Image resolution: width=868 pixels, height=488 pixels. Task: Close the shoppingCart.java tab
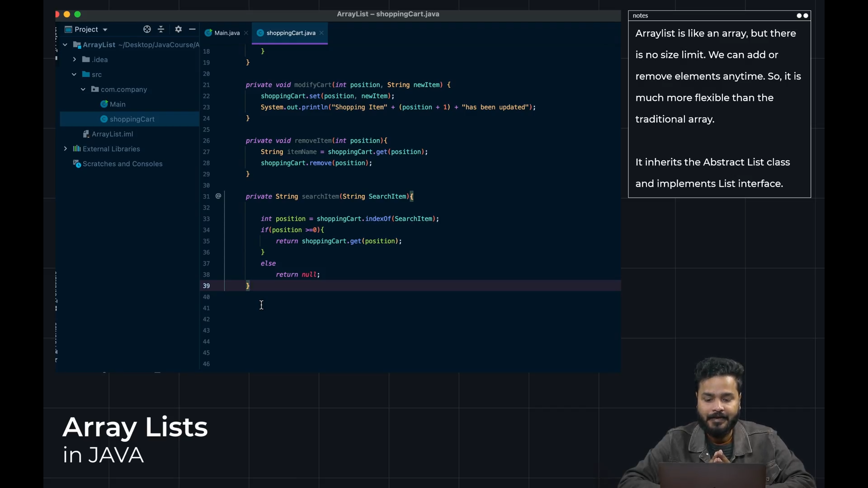pyautogui.click(x=321, y=33)
